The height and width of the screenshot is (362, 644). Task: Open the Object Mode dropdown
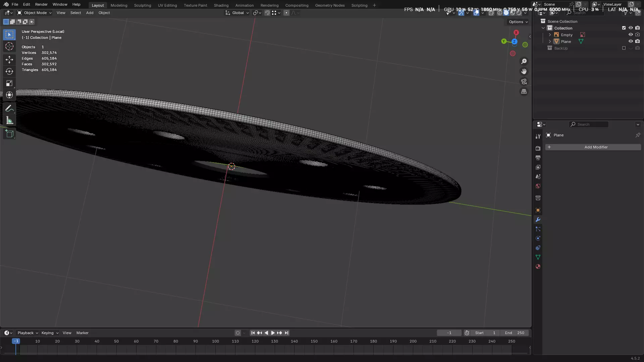pyautogui.click(x=35, y=13)
